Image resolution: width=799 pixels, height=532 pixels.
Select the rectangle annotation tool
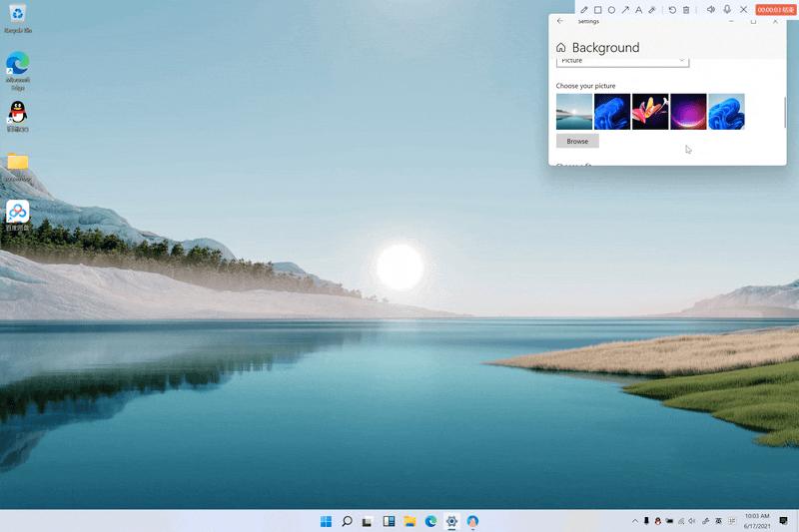click(x=598, y=10)
